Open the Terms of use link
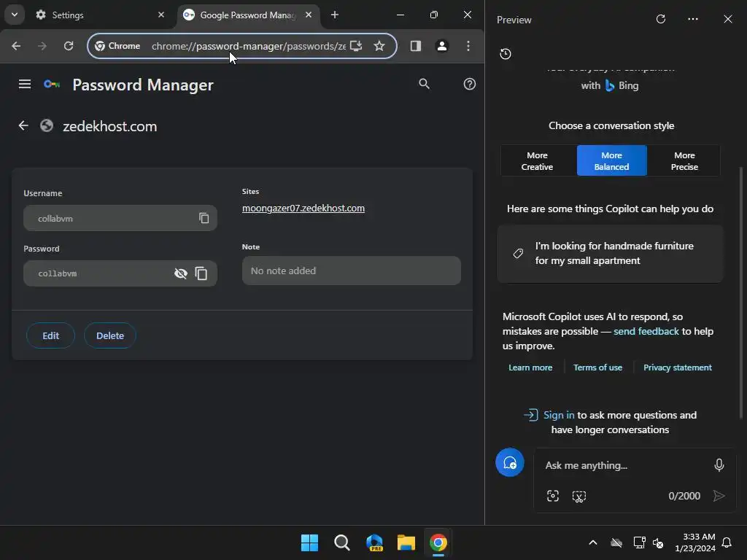Screen dimensions: 747x560 [598, 367]
